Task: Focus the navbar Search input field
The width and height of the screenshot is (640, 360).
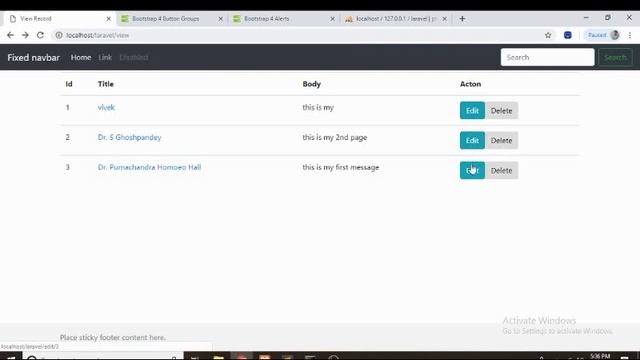Action: coord(547,58)
